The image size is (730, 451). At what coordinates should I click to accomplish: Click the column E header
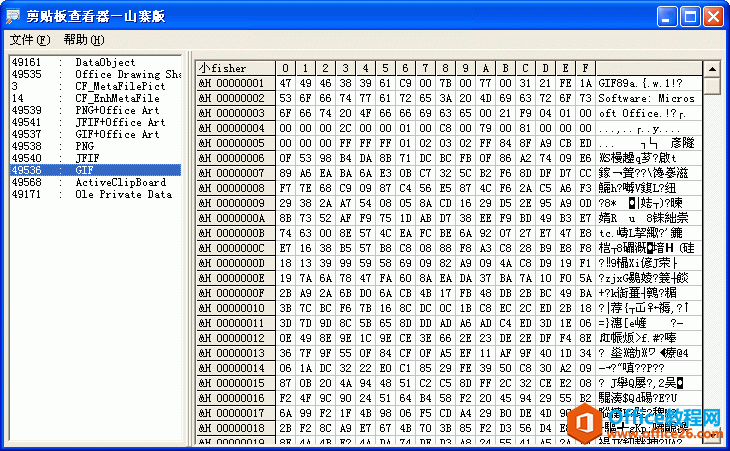click(x=566, y=68)
